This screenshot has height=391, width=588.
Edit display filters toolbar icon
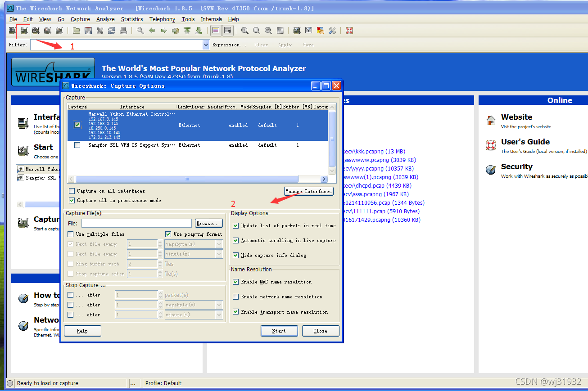point(309,31)
